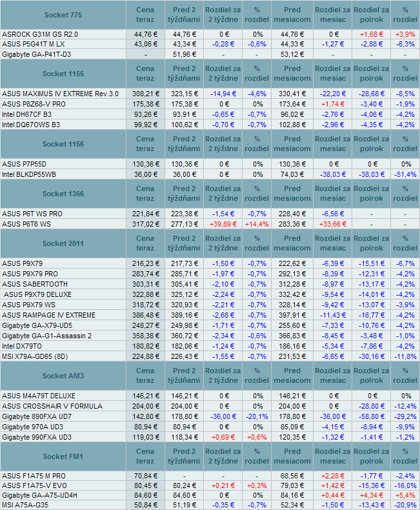The height and width of the screenshot is (510, 420).
Task: Click the +1,68 € half-year difference
Action: [372, 34]
